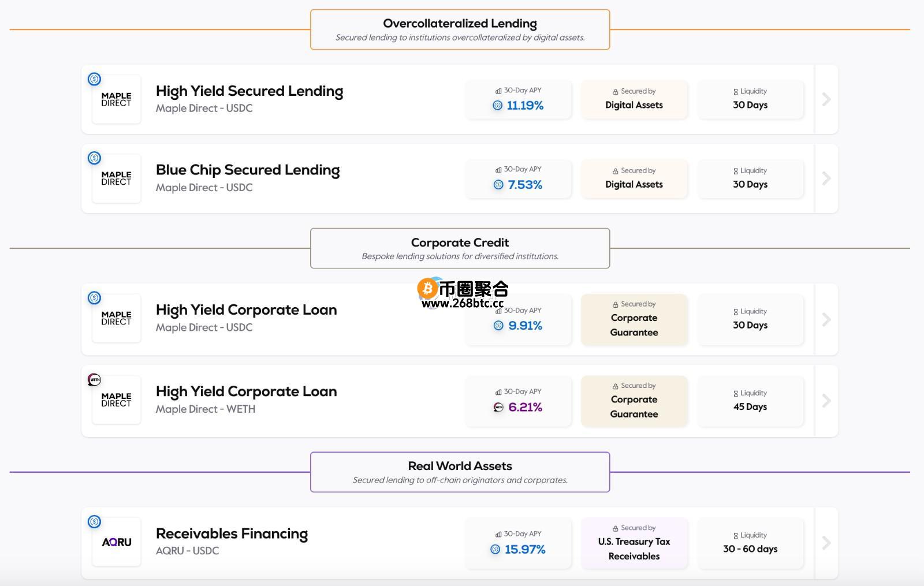The image size is (924, 586).
Task: Select the High Yield Corporate Loan title above Maple Direct - WETH
Action: (247, 391)
